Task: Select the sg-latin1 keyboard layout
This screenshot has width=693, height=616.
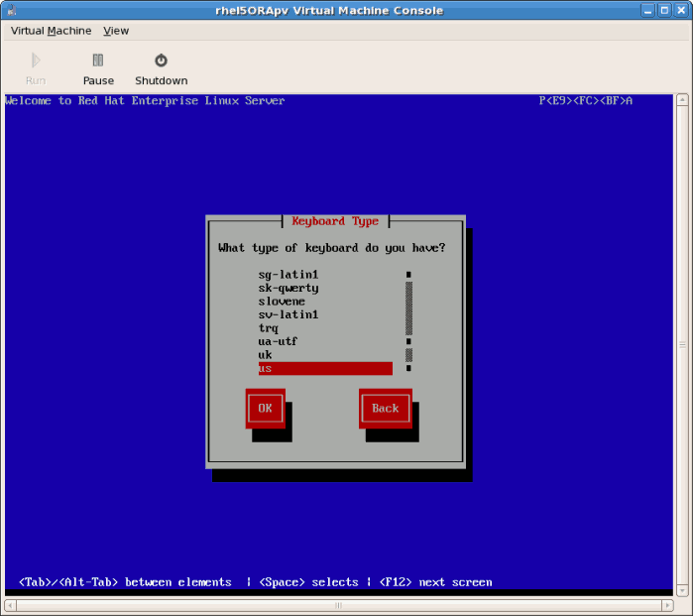Action: coord(289,275)
